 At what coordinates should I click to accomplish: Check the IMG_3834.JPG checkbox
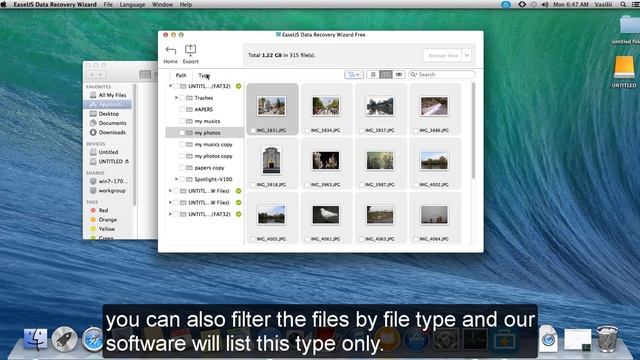tap(307, 131)
